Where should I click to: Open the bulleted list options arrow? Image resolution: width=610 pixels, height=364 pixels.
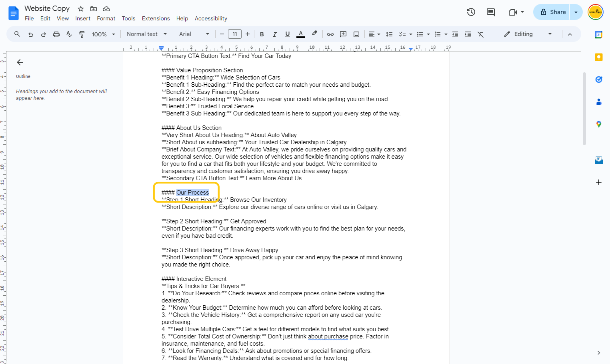tap(428, 34)
